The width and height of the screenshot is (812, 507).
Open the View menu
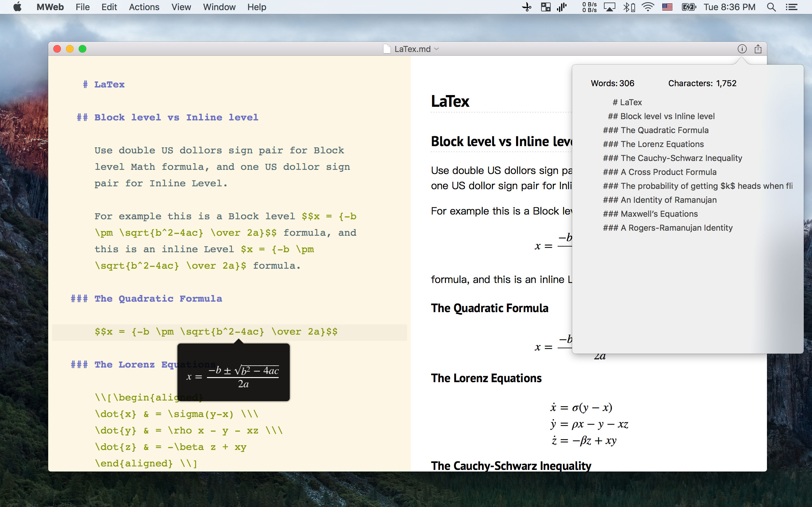coord(181,7)
